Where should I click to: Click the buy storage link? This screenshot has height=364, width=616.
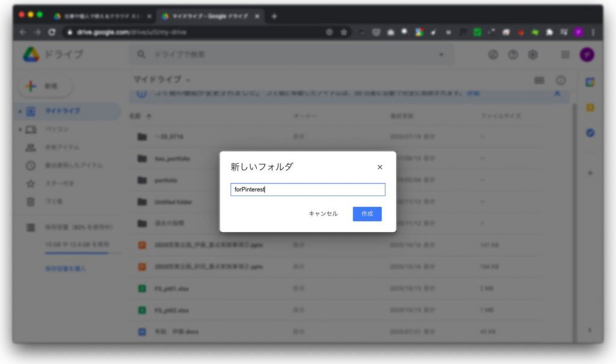click(65, 268)
